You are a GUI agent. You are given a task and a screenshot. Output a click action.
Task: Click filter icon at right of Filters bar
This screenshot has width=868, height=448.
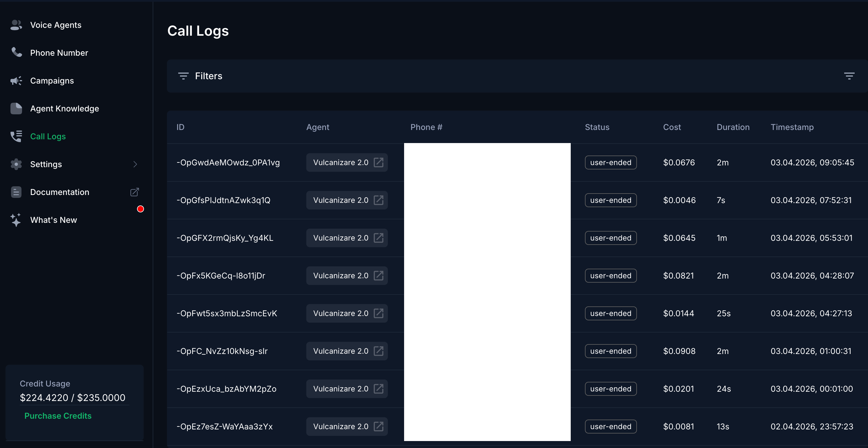coord(849,76)
